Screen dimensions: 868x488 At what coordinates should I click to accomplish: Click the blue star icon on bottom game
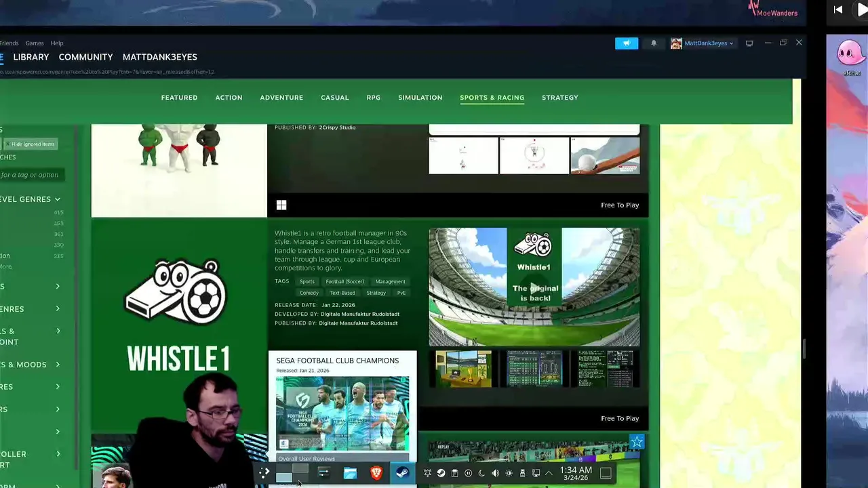pyautogui.click(x=637, y=443)
